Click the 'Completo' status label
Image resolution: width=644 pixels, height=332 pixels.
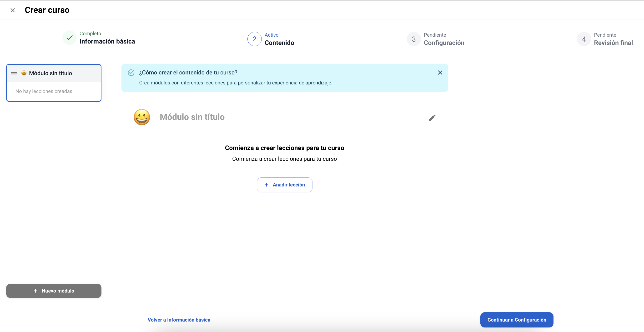[x=90, y=34]
